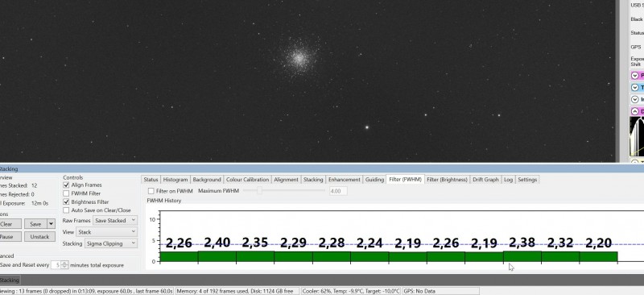Click the frames dropped exposure status text
The height and width of the screenshot is (295, 644).
(x=86, y=291)
